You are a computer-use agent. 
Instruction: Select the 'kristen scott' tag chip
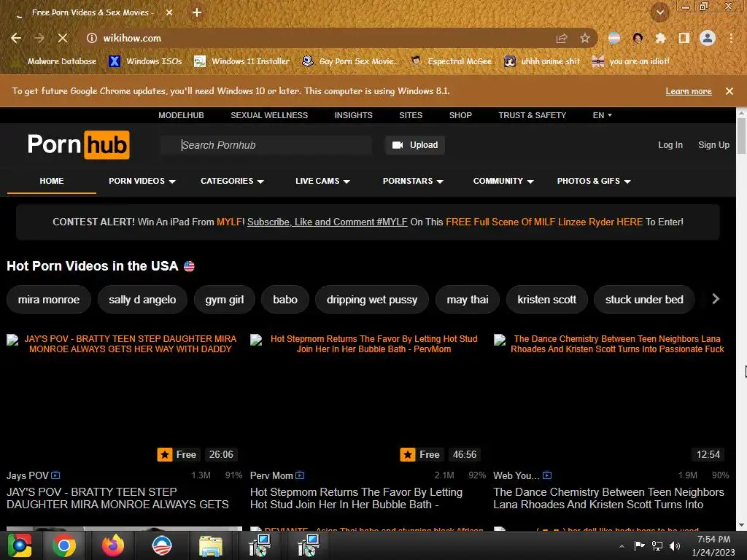pyautogui.click(x=547, y=300)
